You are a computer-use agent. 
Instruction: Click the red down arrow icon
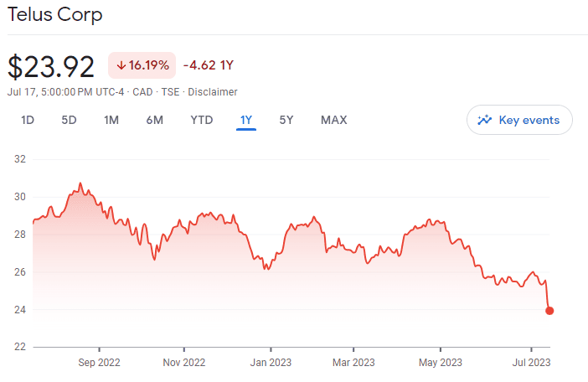tap(121, 65)
